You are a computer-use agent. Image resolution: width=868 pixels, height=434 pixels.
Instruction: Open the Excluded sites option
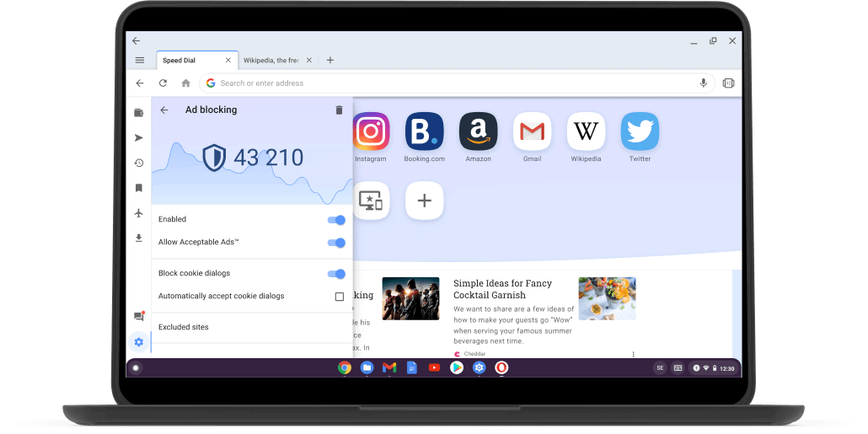(x=184, y=327)
